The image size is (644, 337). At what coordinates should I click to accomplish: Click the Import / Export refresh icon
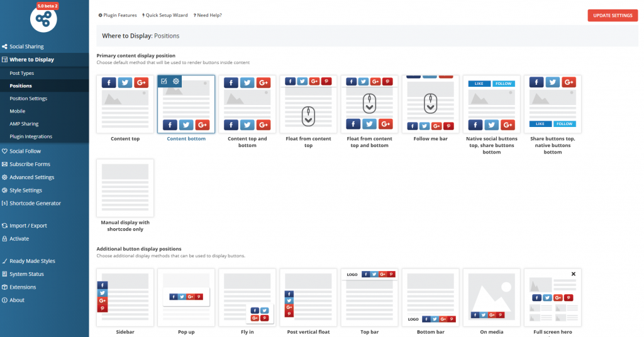click(5, 226)
